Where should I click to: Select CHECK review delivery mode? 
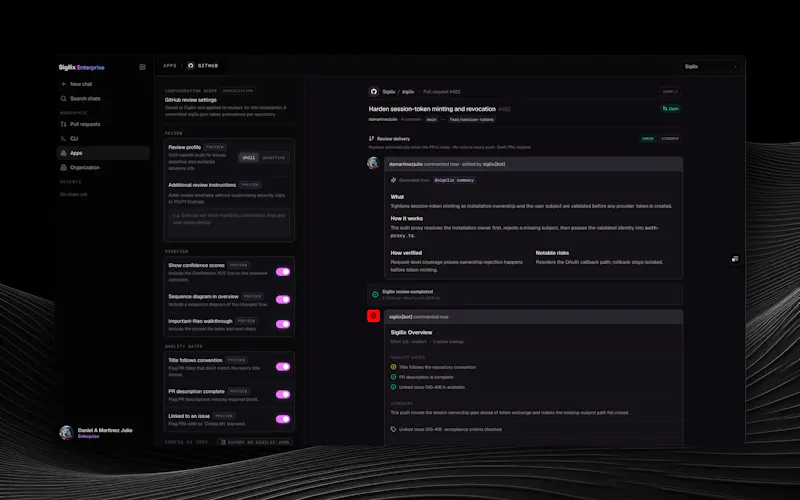648,139
